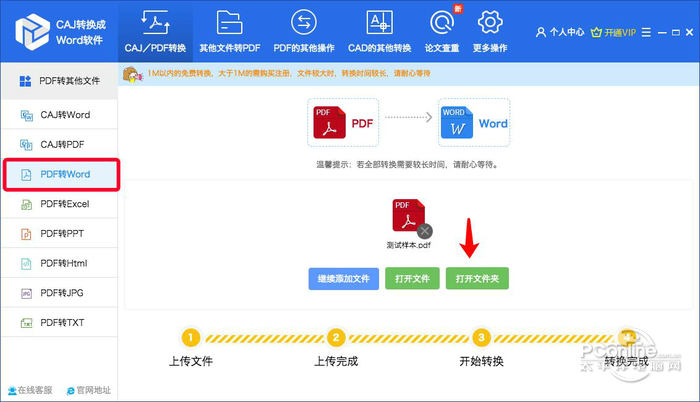Click the mascot icon in notice bar
Screen dimensions: 700x402
pos(132,74)
